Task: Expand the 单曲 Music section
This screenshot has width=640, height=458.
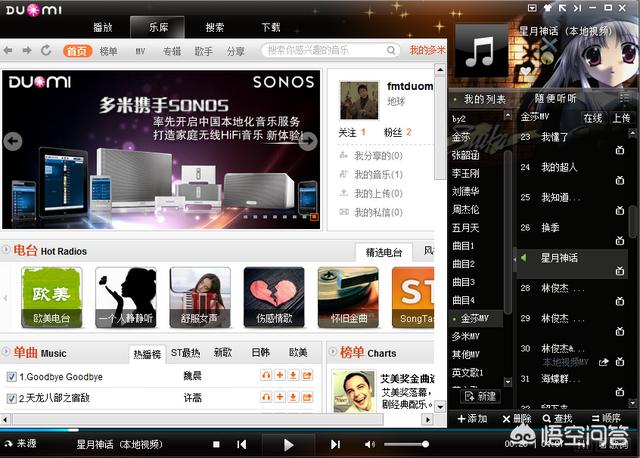Action: pyautogui.click(x=6, y=351)
